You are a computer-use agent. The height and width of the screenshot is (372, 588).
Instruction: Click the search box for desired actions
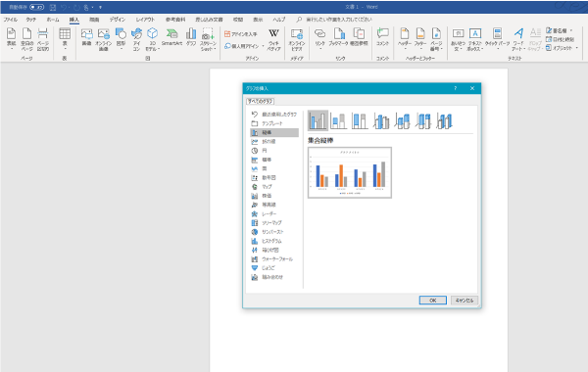pyautogui.click(x=339, y=20)
